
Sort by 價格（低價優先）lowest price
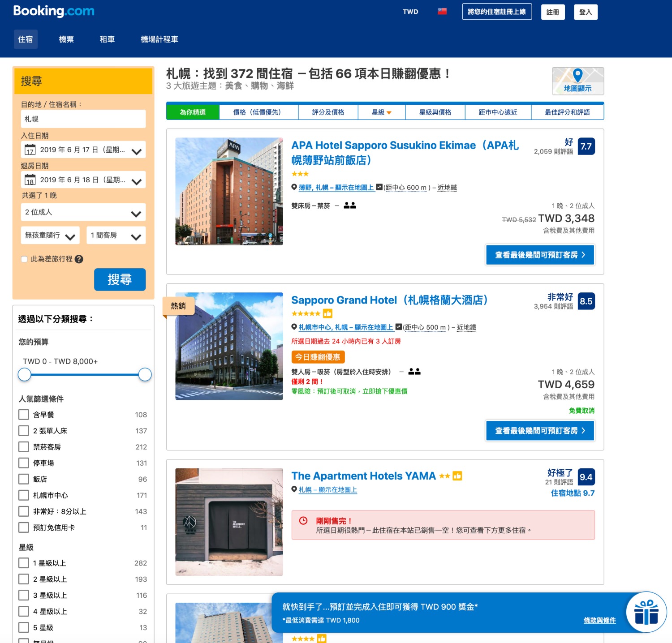(x=258, y=112)
